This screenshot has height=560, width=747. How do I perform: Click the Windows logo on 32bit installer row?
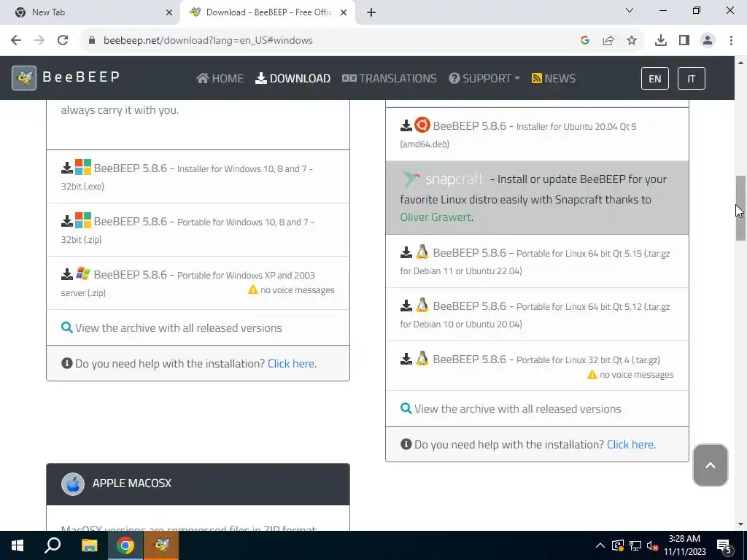tap(83, 167)
